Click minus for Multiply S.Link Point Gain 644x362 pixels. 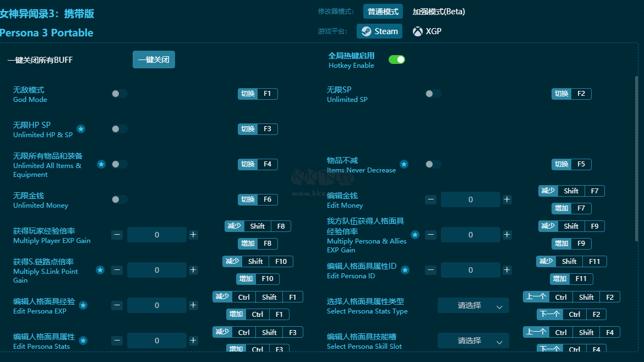[117, 270]
